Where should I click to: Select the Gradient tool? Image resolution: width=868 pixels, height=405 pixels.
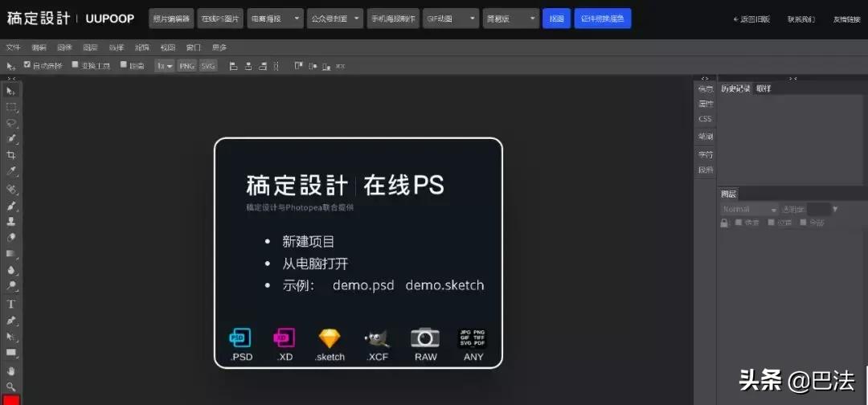coord(11,254)
